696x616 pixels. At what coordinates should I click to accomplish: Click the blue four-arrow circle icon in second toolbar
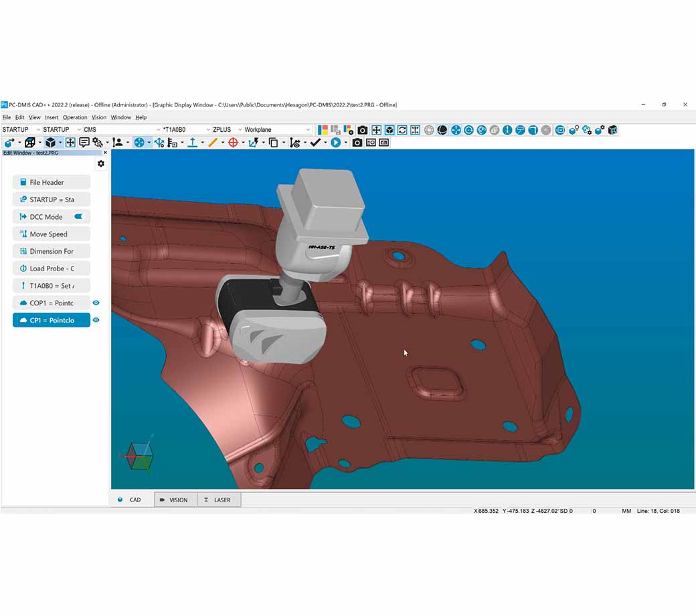click(139, 143)
